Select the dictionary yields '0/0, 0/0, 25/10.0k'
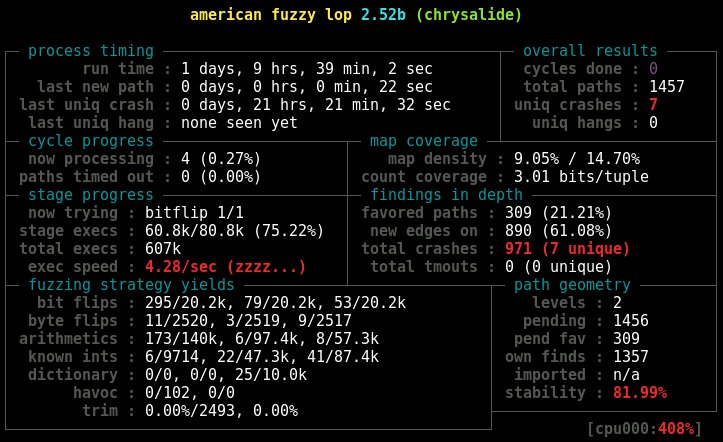 [226, 374]
